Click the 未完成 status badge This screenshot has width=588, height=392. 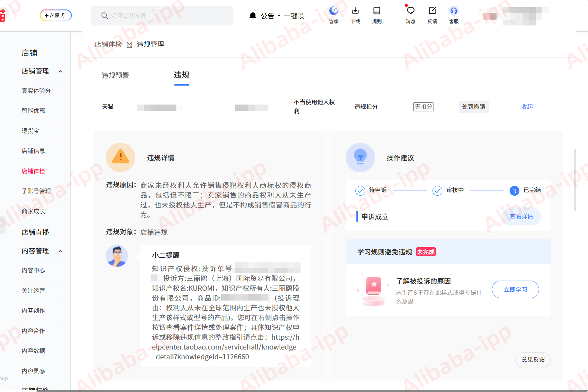click(x=426, y=252)
